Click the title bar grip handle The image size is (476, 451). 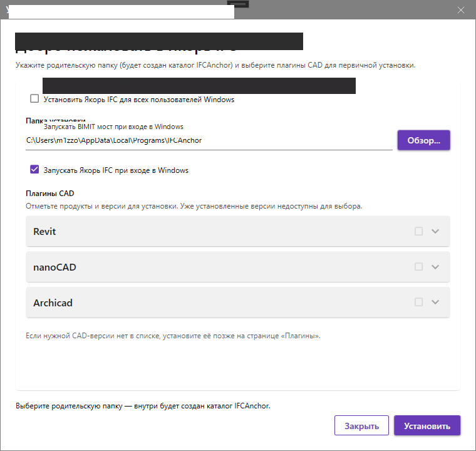click(x=238, y=4)
